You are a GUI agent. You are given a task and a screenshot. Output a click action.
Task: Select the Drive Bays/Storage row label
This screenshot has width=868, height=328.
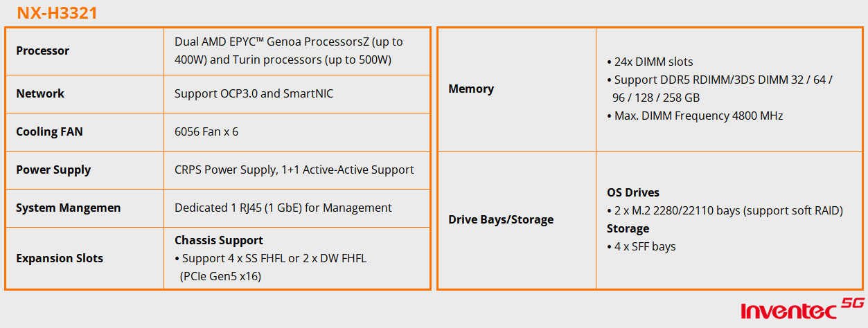coord(501,219)
